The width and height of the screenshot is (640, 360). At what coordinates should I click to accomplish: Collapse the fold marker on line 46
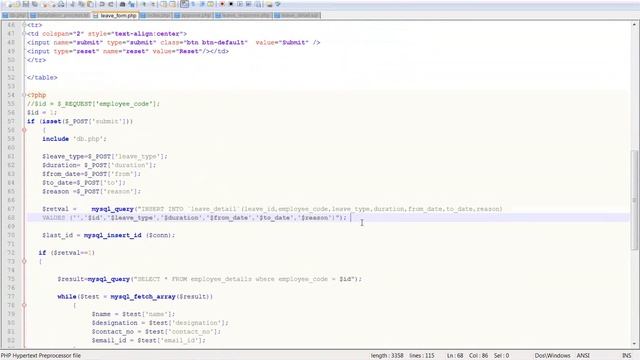[24, 25]
